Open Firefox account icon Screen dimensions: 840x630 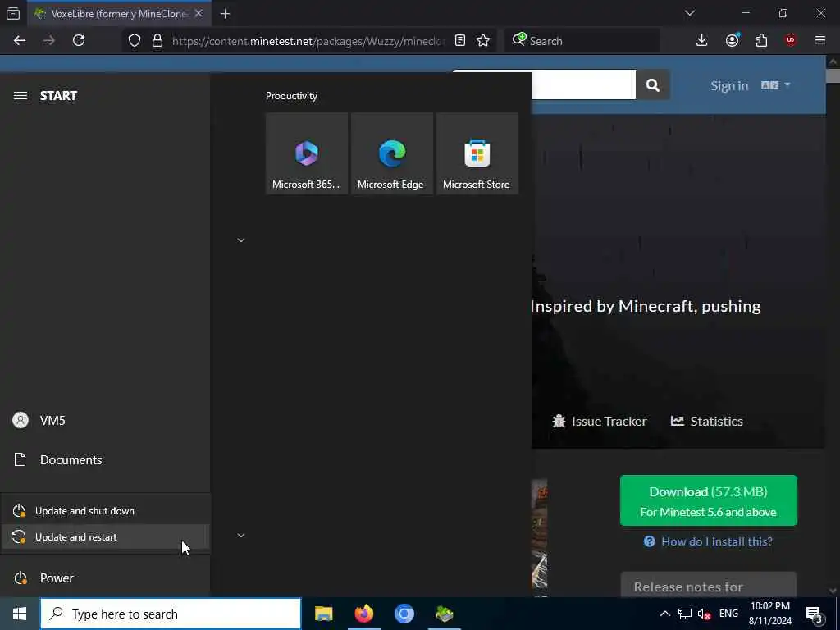pos(733,40)
